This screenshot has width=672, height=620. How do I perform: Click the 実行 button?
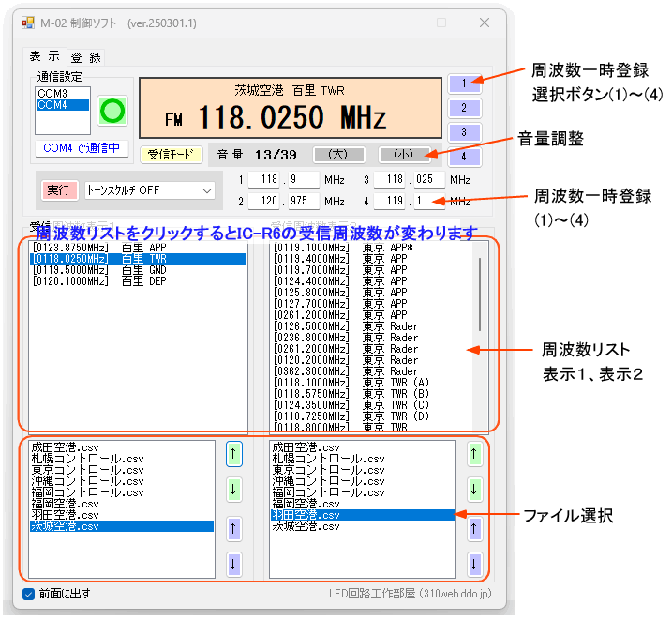pos(59,190)
